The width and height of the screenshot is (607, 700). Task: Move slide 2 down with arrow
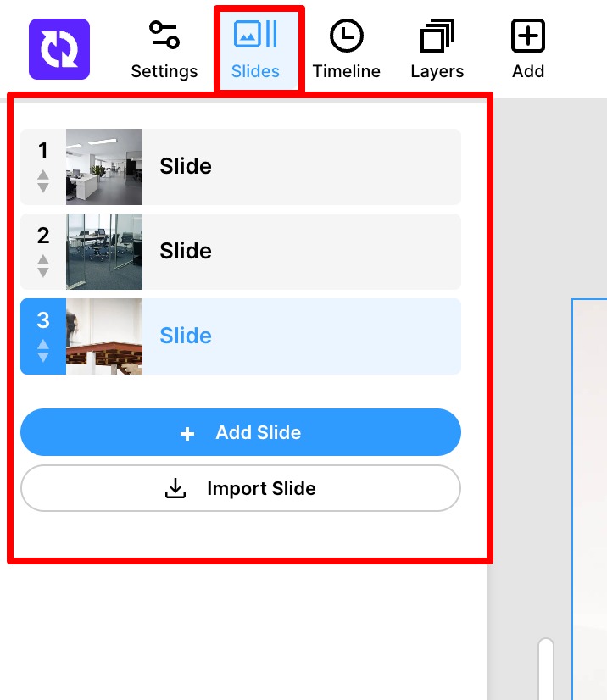tap(43, 272)
